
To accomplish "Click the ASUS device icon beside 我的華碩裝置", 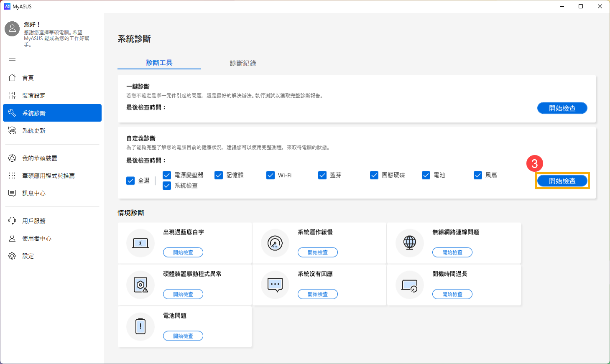I will (12, 158).
